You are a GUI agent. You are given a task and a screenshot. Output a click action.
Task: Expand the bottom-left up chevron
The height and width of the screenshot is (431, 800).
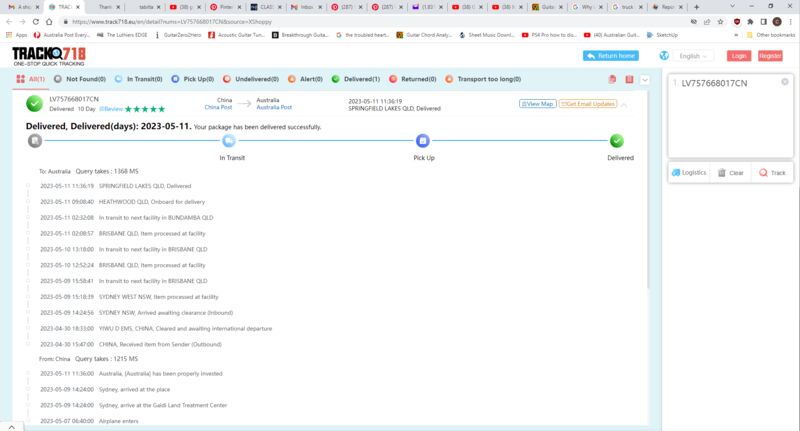pyautogui.click(x=12, y=427)
